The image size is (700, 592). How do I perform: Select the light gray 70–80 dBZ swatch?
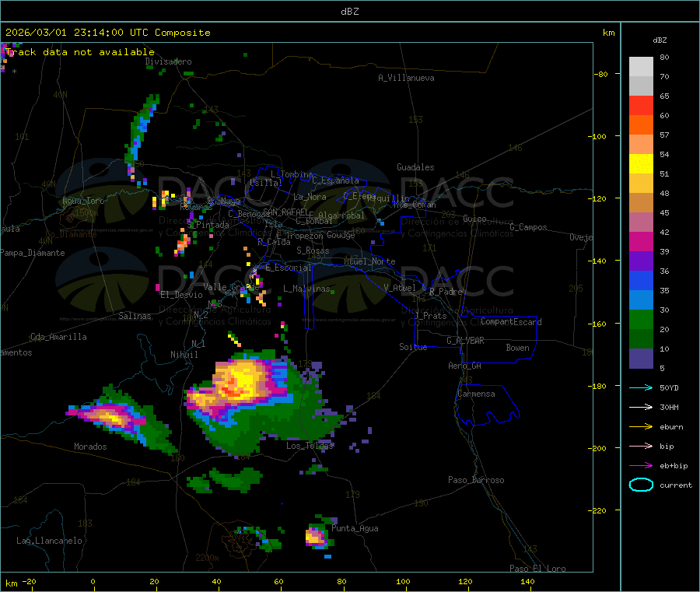[641, 67]
